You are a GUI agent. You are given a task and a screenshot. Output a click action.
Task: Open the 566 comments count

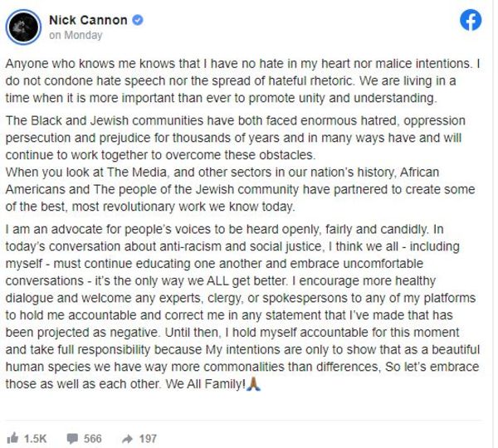(92, 439)
